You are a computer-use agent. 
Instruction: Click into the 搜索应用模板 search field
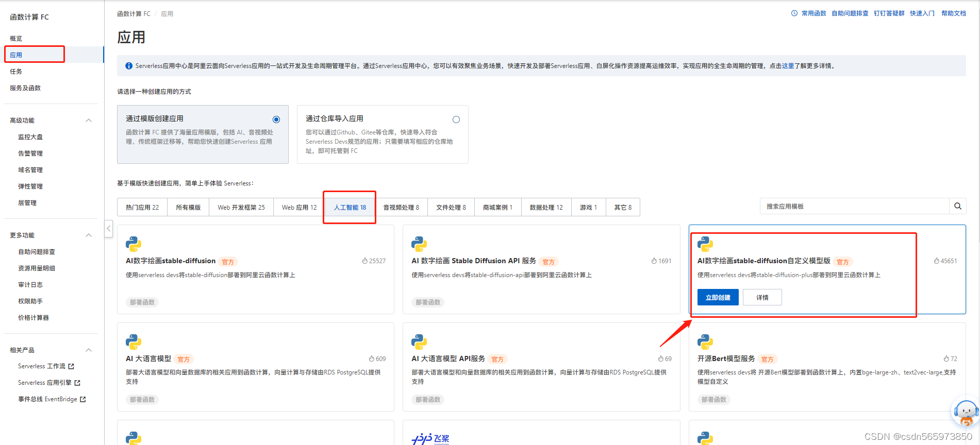coord(855,206)
